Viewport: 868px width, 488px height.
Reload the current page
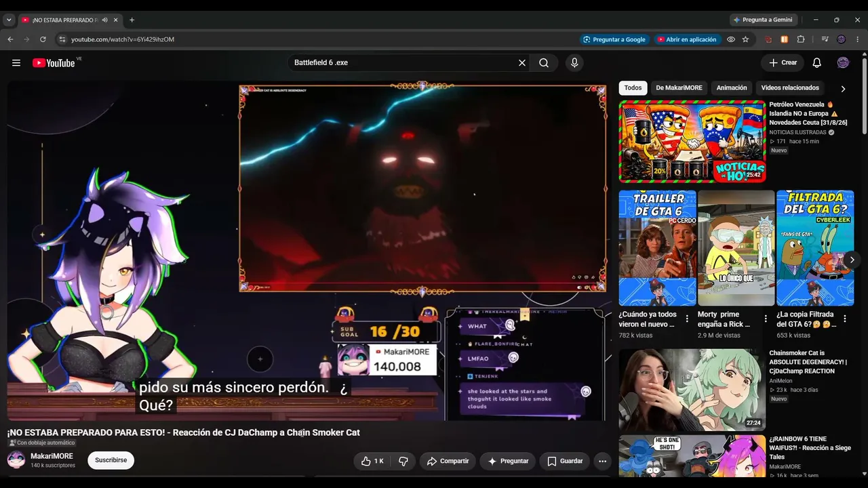43,39
